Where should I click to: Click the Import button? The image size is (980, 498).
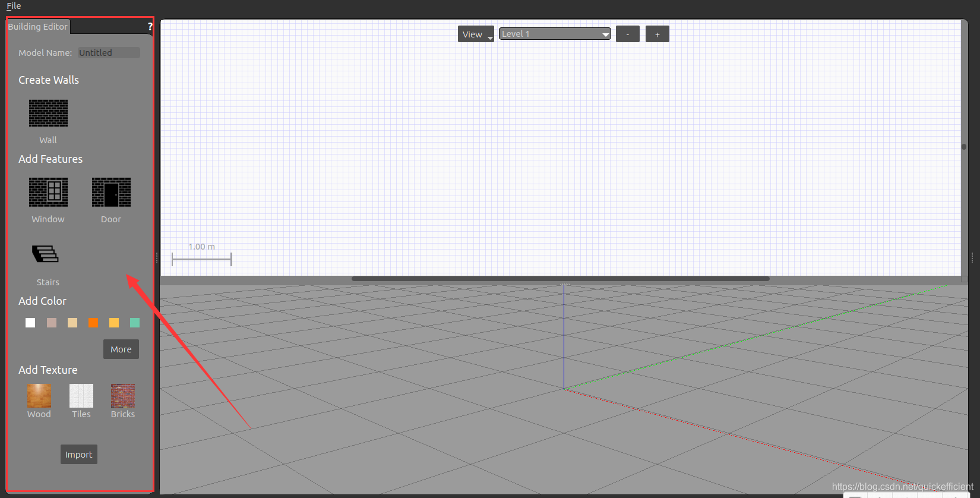[79, 455]
